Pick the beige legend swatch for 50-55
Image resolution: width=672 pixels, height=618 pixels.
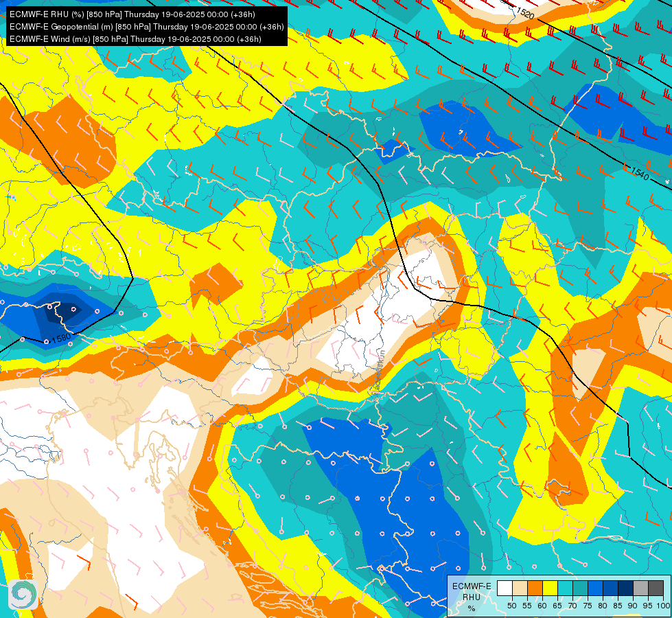tap(520, 588)
